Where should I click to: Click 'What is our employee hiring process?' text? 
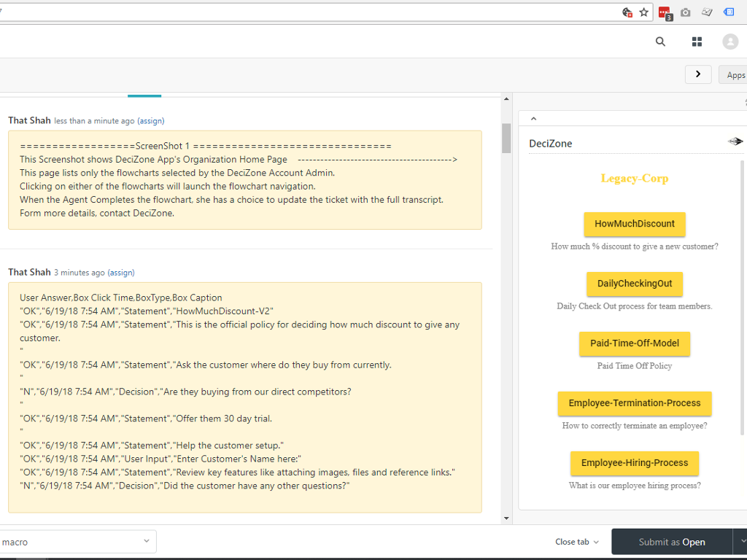[x=635, y=485]
